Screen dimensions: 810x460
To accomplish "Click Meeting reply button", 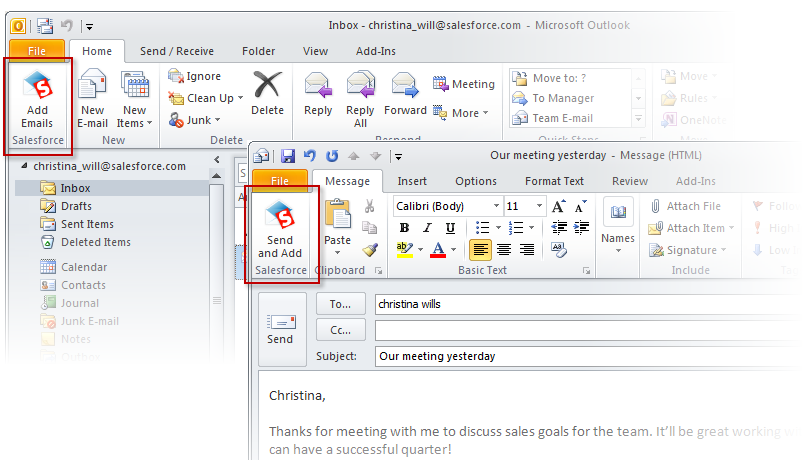I will click(463, 84).
